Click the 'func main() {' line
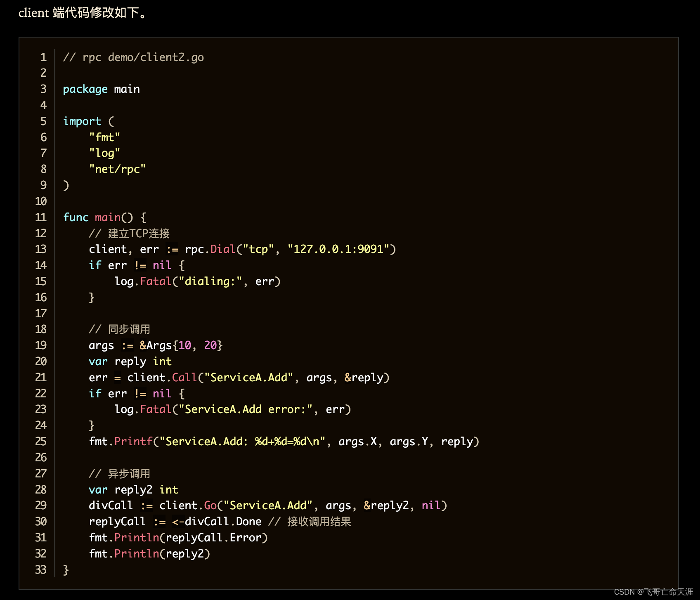The height and width of the screenshot is (600, 700). click(104, 217)
